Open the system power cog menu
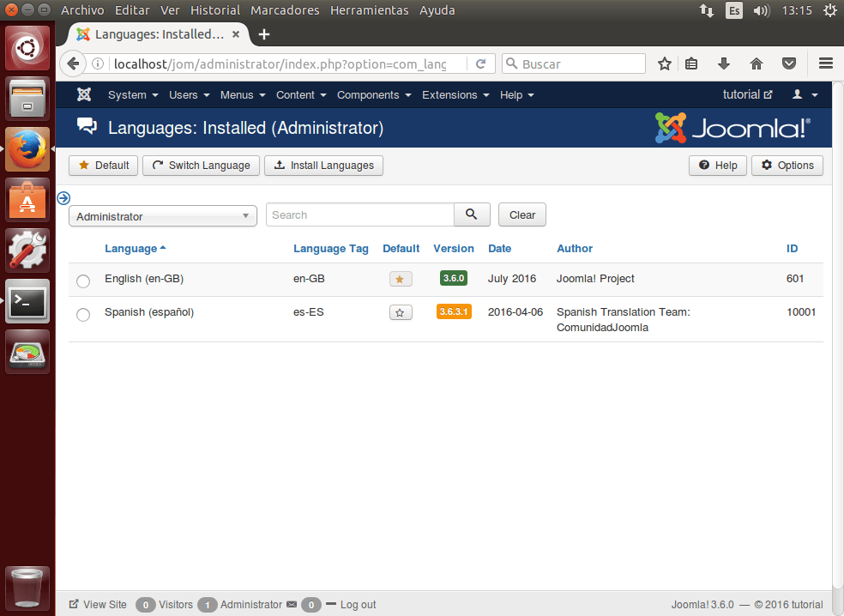Image resolution: width=844 pixels, height=616 pixels. (830, 9)
